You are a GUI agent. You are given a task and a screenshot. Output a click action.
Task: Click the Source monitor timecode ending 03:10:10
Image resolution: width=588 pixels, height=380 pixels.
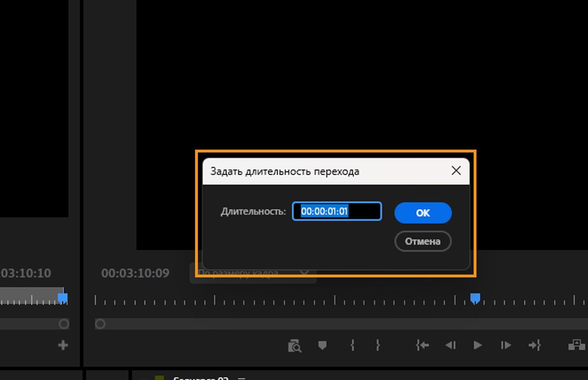click(x=26, y=273)
